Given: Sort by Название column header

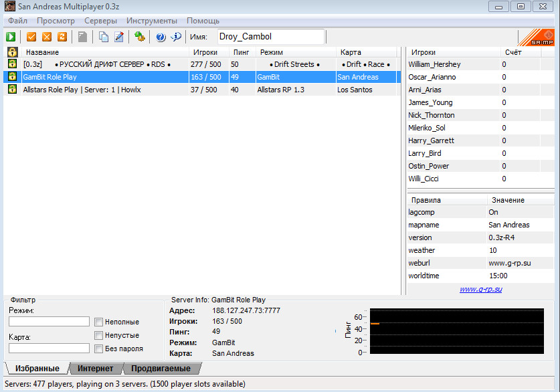Looking at the screenshot, I should (x=105, y=52).
